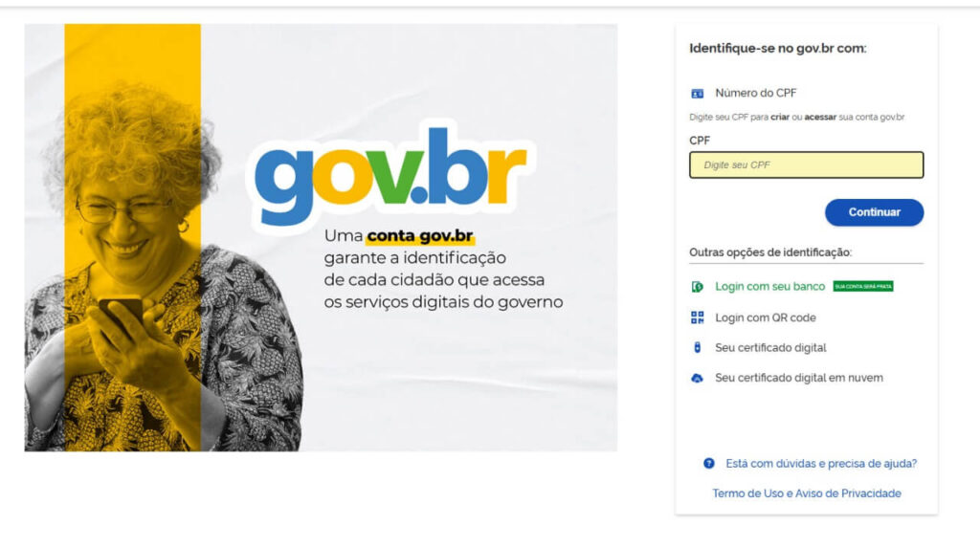The height and width of the screenshot is (547, 980).
Task: Click the 'Número do CPF' label
Action: 756,93
